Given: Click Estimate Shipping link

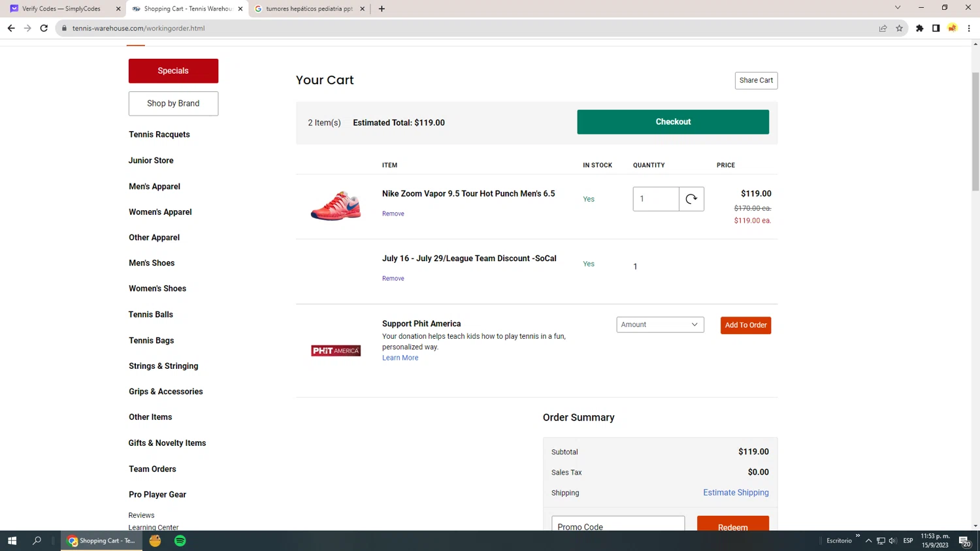Looking at the screenshot, I should tap(736, 493).
